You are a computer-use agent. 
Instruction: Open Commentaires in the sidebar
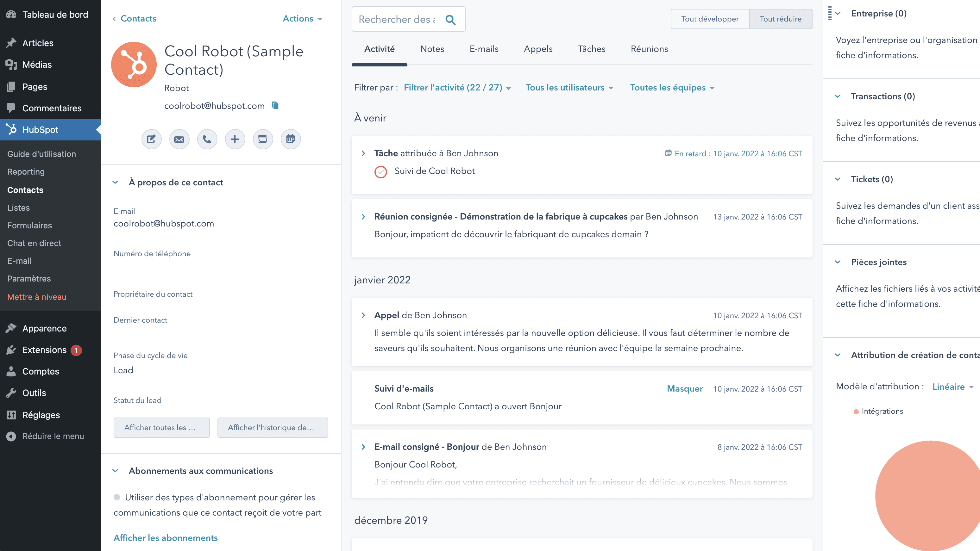50,108
